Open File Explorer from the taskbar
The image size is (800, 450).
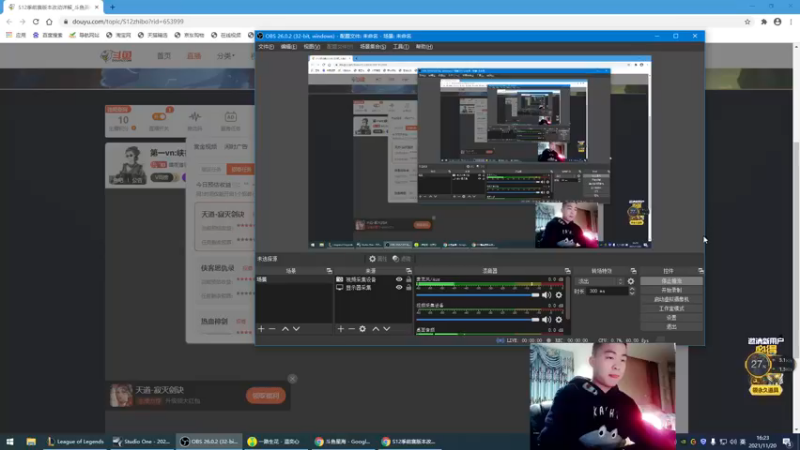[x=31, y=442]
